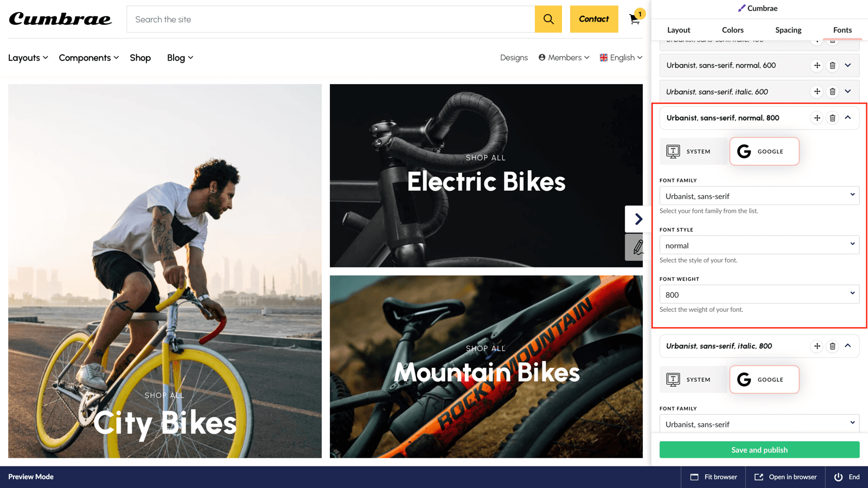Image resolution: width=868 pixels, height=488 pixels.
Task: Open the Font Style dropdown showing normal
Action: pyautogui.click(x=758, y=245)
